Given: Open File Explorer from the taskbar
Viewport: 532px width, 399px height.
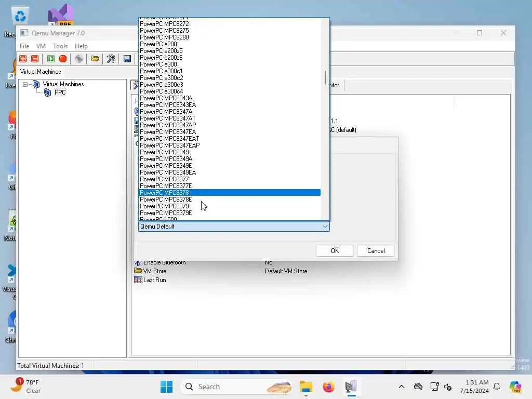Looking at the screenshot, I should (x=305, y=387).
